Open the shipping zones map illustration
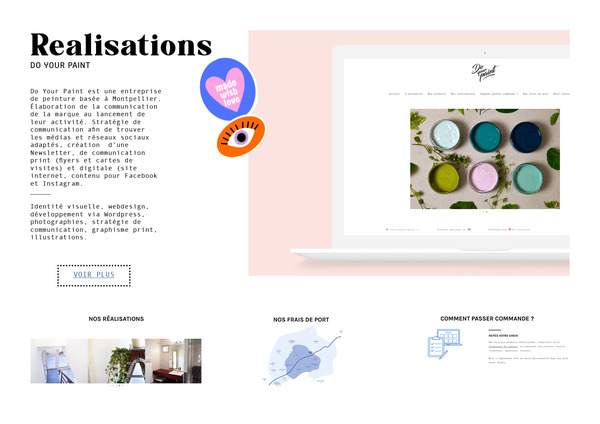The width and height of the screenshot is (600, 424). 302,357
